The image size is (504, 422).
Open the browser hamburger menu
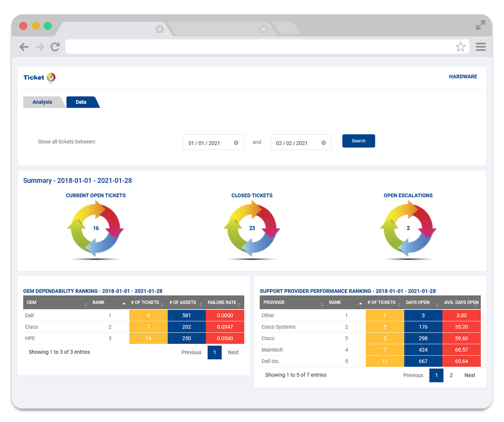click(480, 47)
